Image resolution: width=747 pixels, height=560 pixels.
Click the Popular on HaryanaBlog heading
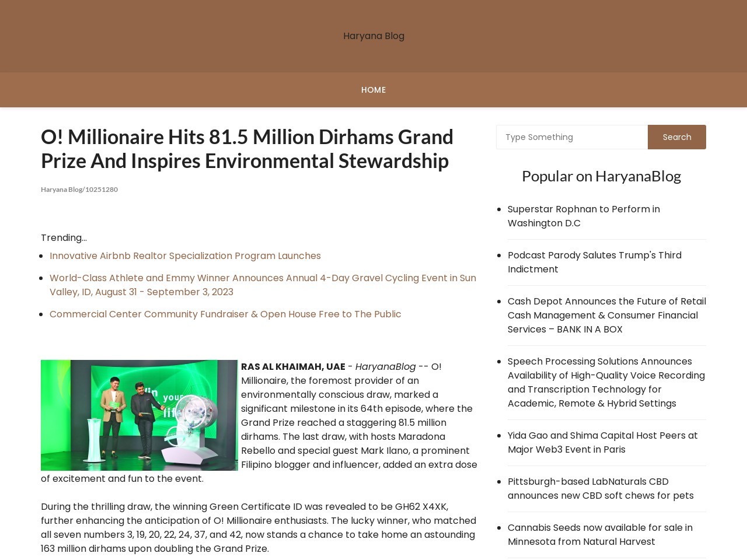601,176
